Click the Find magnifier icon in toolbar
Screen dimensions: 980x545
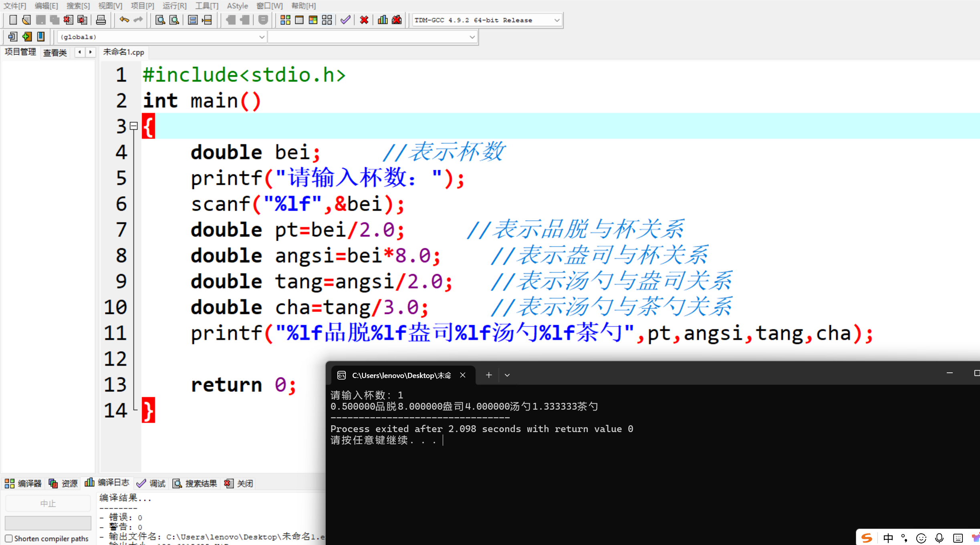(160, 20)
